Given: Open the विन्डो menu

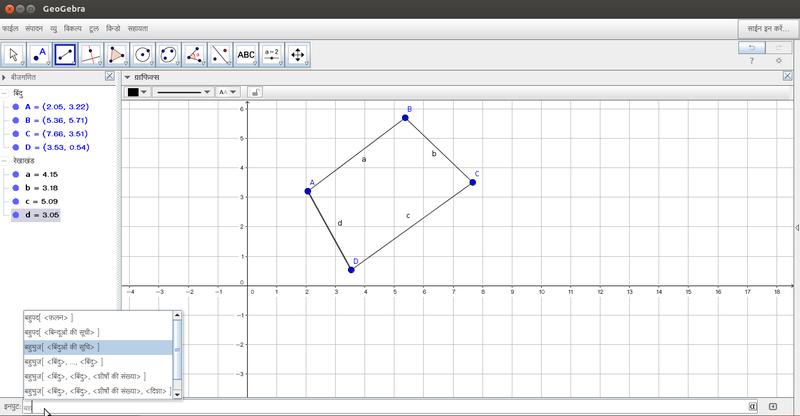Looking at the screenshot, I should coord(113,29).
